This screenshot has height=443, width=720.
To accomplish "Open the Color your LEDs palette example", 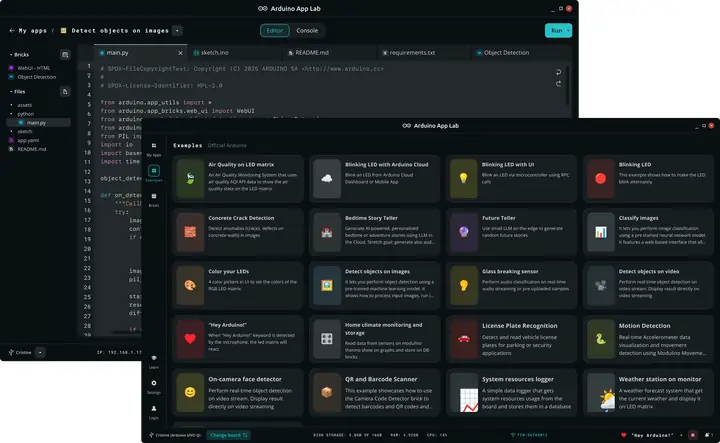I will (x=238, y=286).
